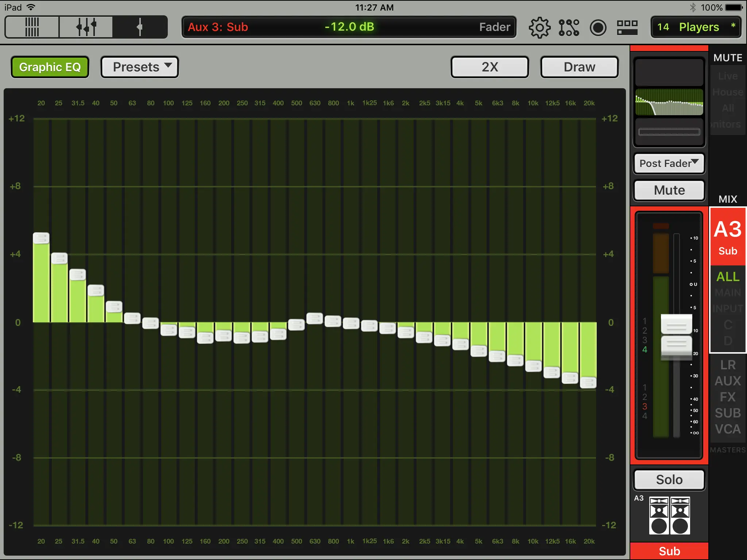Screen dimensions: 747x560
Task: Toggle the Graphic EQ on/off button
Action: pos(50,67)
